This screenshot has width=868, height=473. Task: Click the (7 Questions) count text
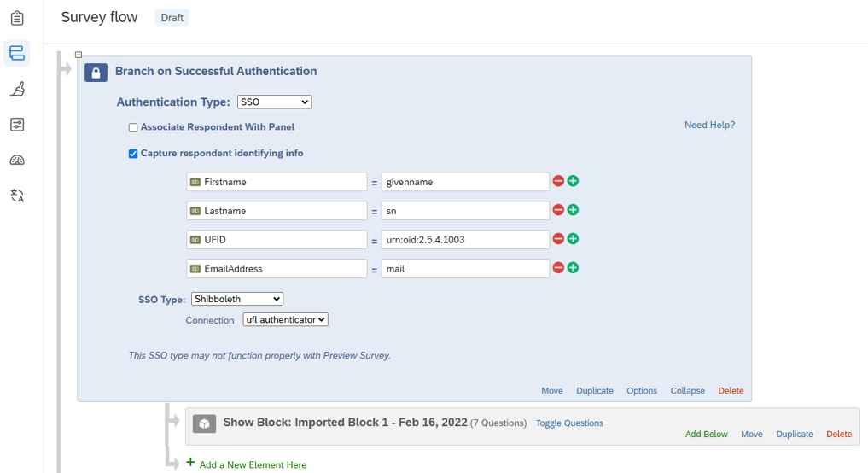498,423
